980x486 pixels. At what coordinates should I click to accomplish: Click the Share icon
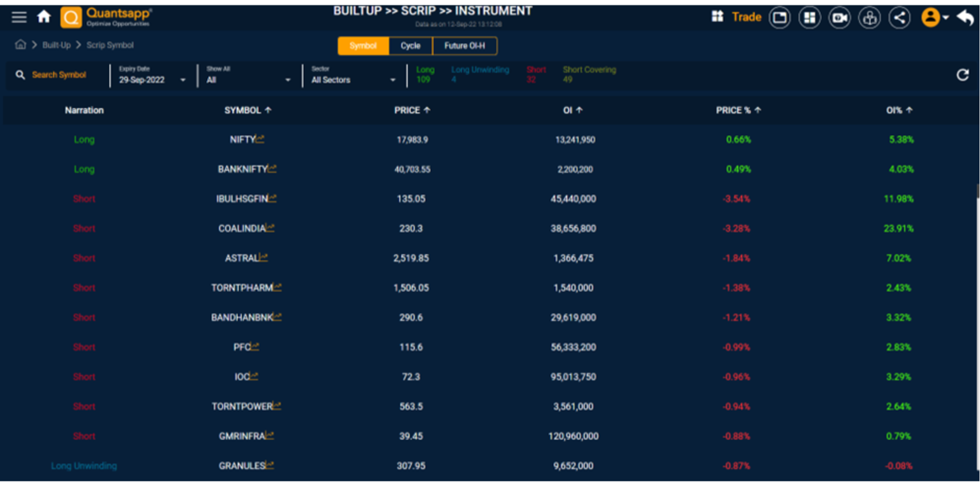pyautogui.click(x=899, y=17)
